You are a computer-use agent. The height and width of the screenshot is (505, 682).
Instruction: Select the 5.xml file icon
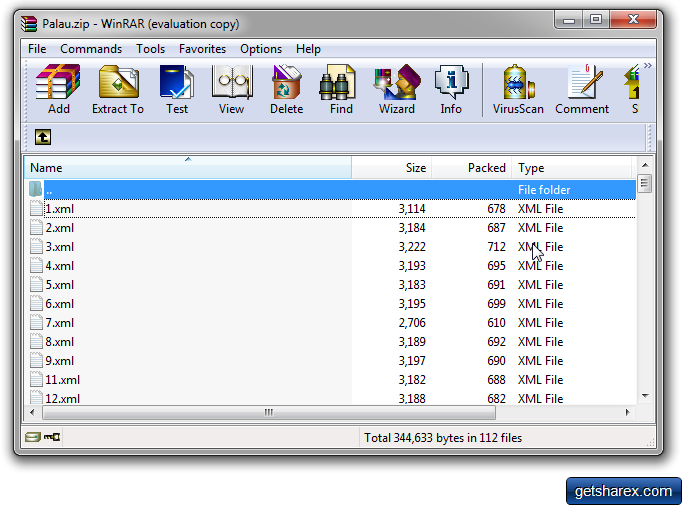point(36,284)
